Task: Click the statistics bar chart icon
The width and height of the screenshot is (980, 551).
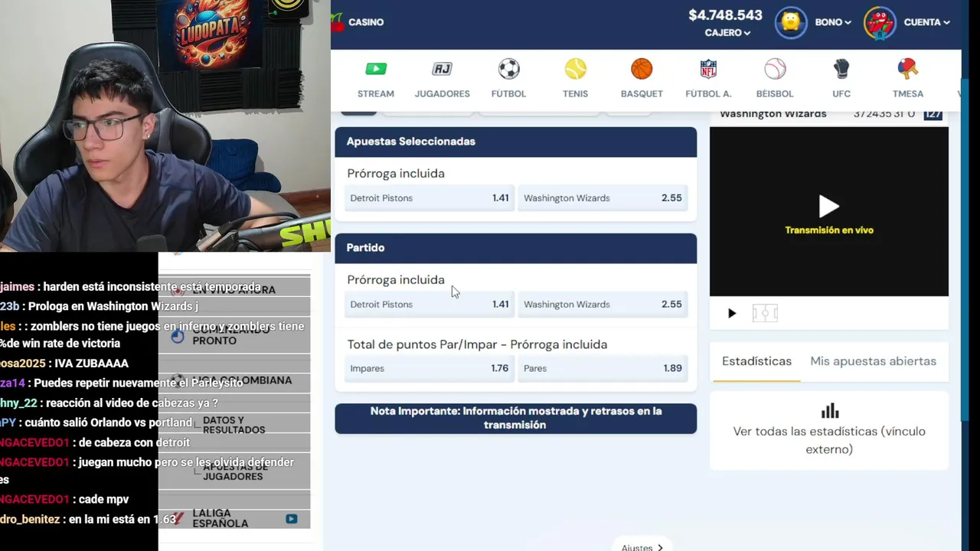Action: 829,411
